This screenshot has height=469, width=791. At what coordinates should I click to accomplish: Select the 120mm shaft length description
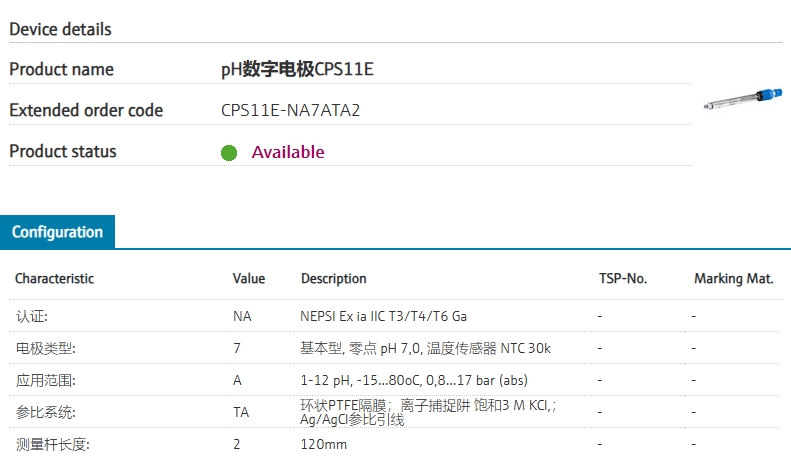point(323,444)
